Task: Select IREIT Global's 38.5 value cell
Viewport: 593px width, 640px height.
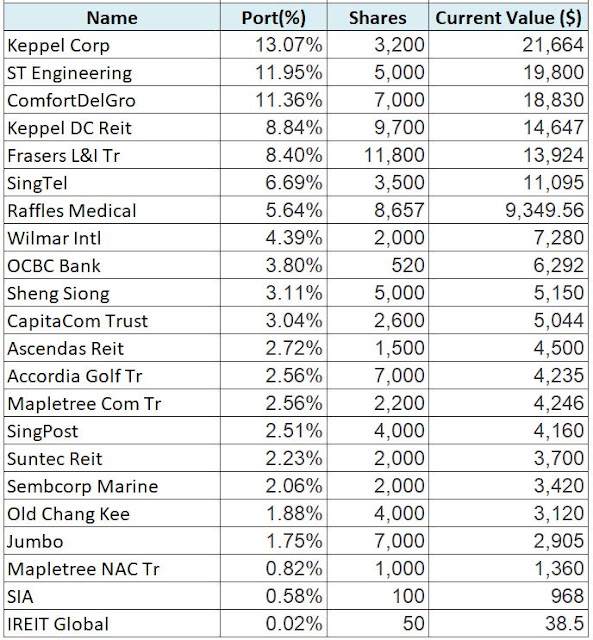Action: (508, 623)
